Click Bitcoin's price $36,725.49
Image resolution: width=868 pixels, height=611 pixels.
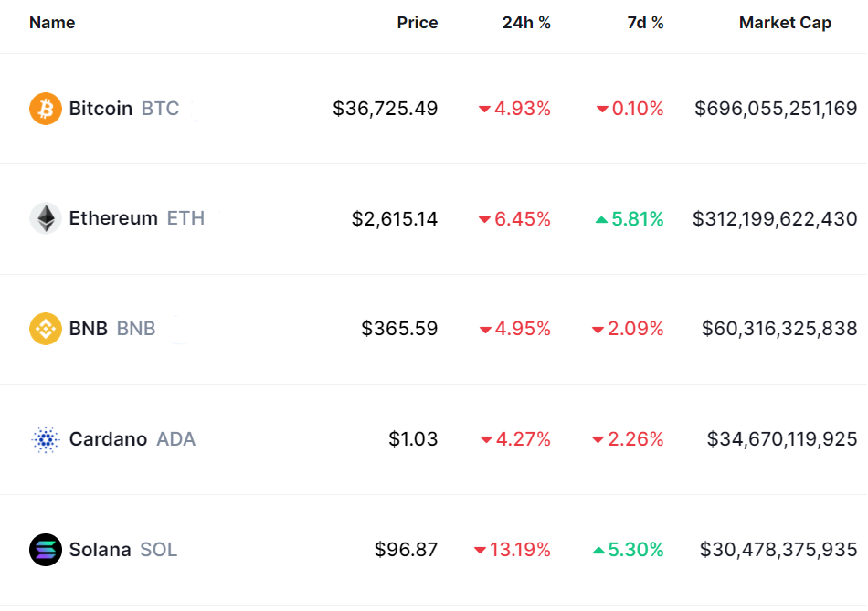click(x=385, y=109)
